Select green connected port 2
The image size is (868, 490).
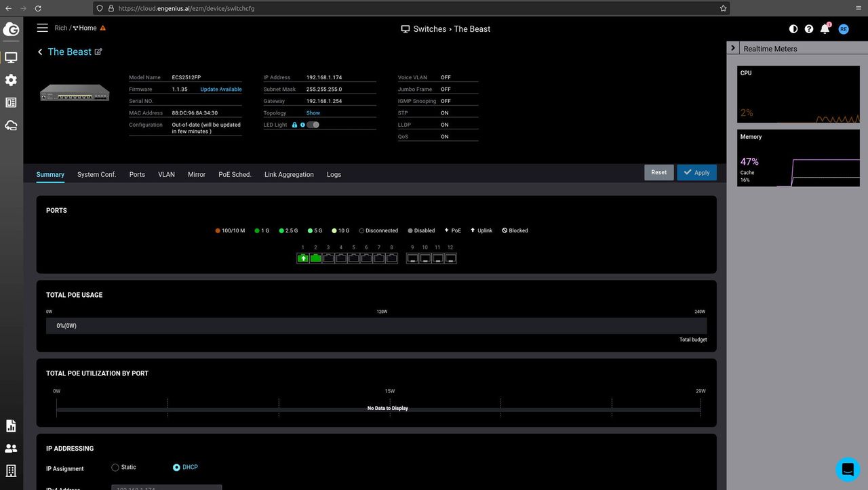tap(315, 258)
